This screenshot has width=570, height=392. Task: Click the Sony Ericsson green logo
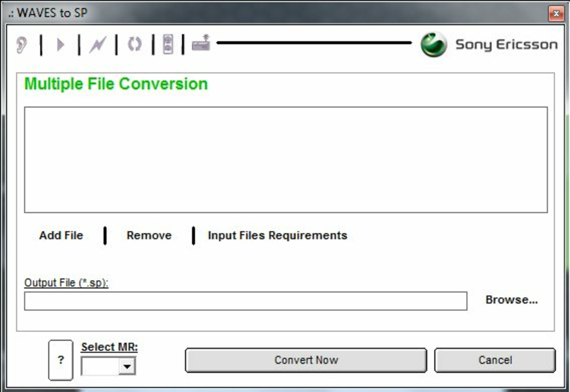click(434, 45)
